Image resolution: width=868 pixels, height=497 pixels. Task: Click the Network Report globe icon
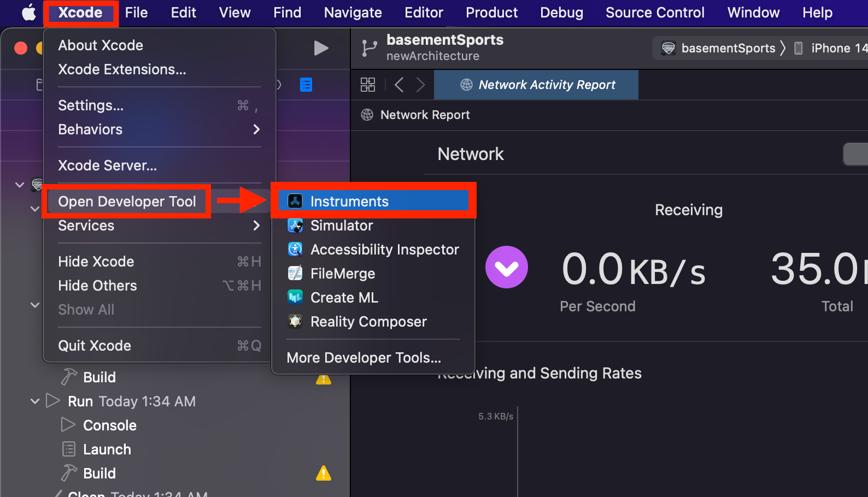point(367,115)
